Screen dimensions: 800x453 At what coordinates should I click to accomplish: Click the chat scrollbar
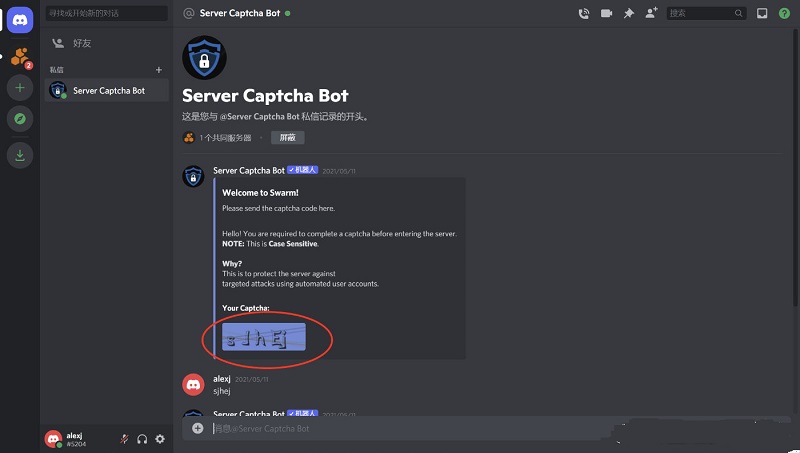coord(795,168)
